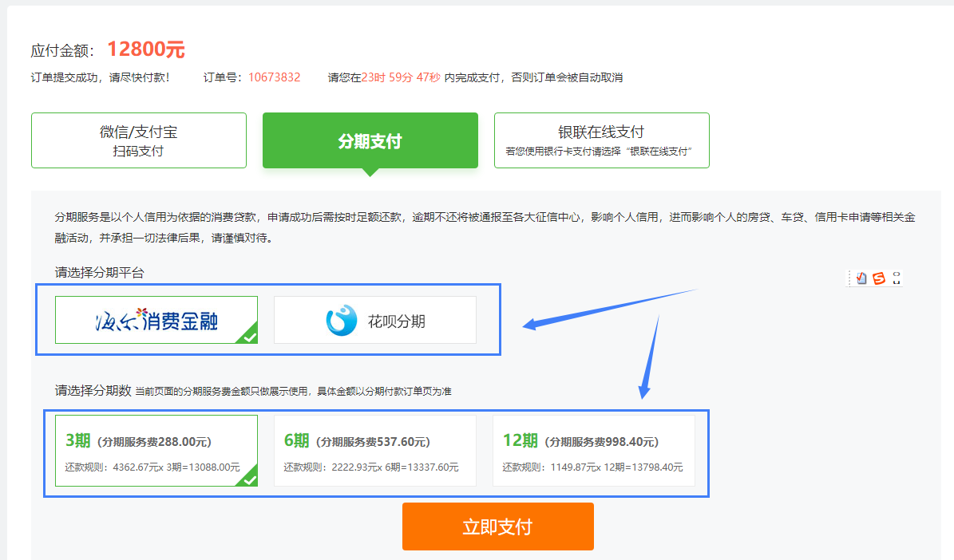This screenshot has height=560, width=954.
Task: Click the 12800元 payable amount
Action: click(146, 49)
